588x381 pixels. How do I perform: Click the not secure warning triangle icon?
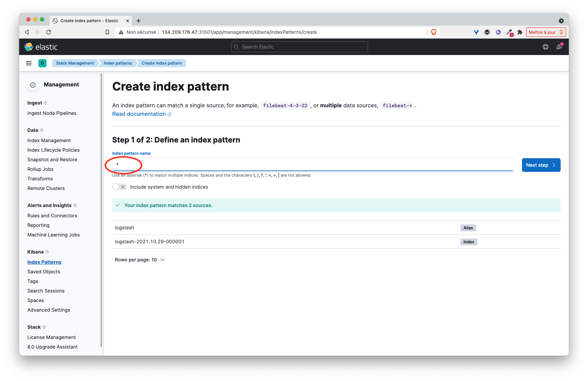click(x=121, y=32)
